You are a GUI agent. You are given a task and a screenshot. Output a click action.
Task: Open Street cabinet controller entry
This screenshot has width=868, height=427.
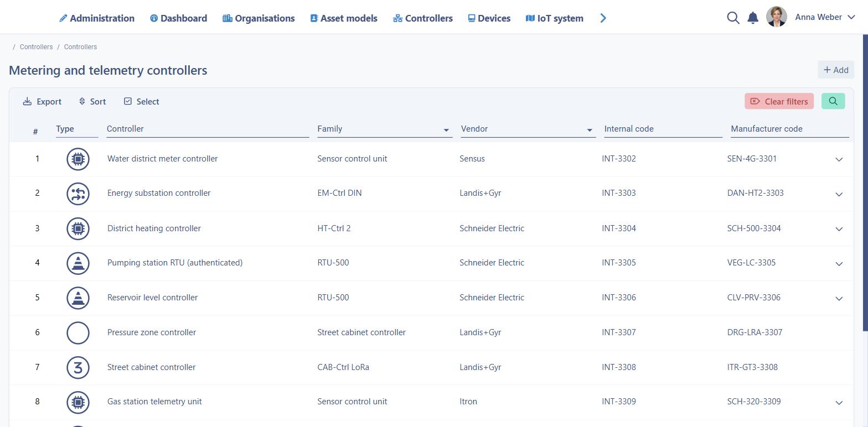tap(151, 367)
